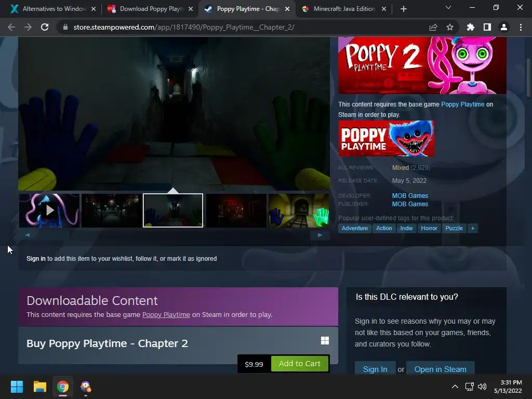Viewport: 532px width, 399px height.
Task: Open the large hallway screenshot
Action: click(x=174, y=113)
